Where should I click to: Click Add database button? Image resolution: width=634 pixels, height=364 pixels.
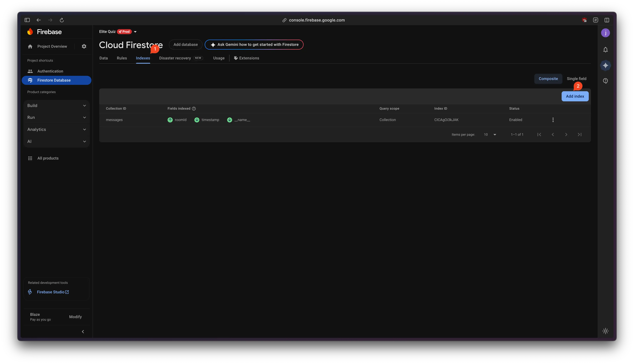[185, 44]
